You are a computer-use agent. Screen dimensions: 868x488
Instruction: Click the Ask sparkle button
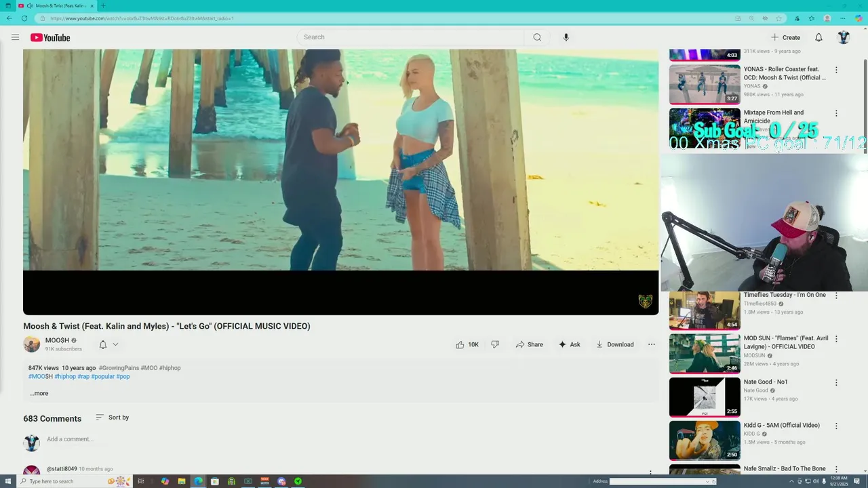tap(569, 344)
